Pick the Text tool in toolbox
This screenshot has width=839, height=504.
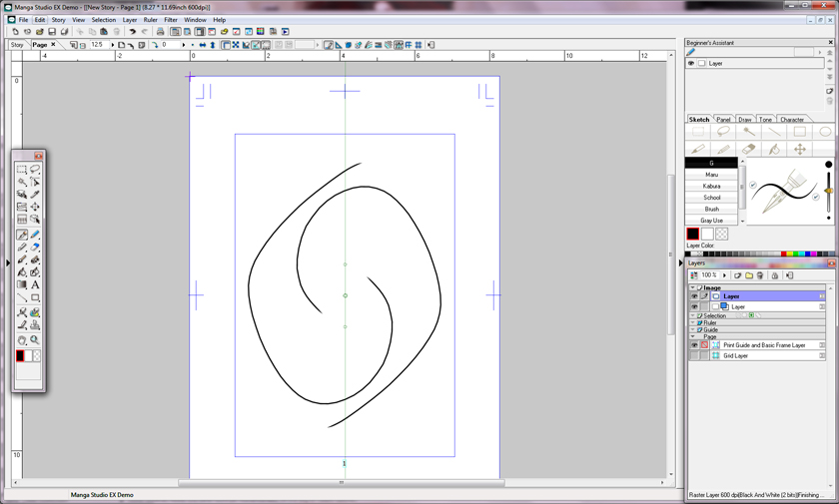(35, 284)
